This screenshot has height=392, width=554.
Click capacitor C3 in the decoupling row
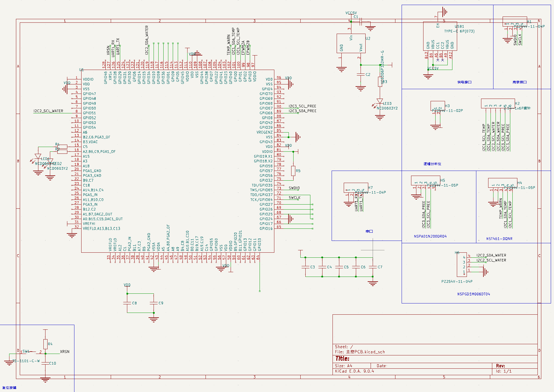pyautogui.click(x=305, y=267)
